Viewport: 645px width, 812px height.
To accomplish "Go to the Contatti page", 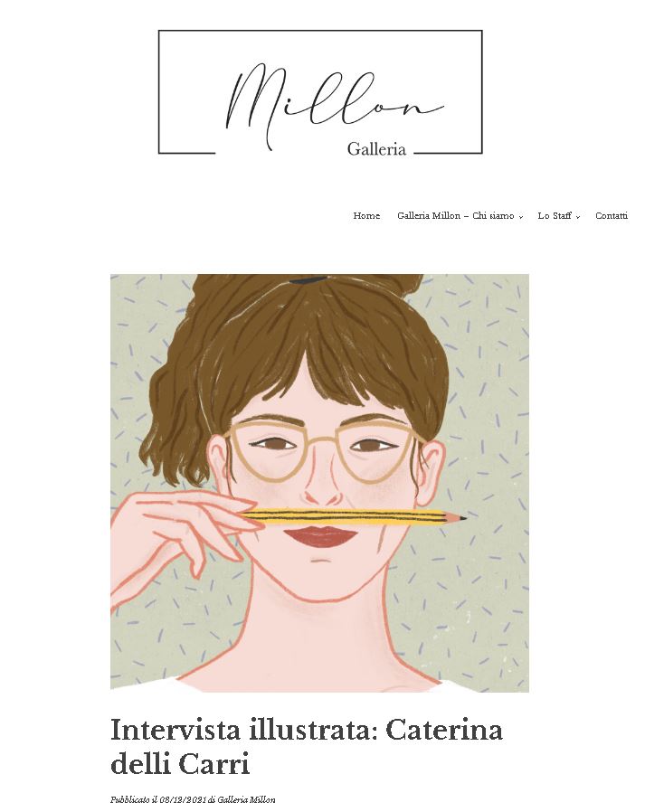I will tap(612, 215).
